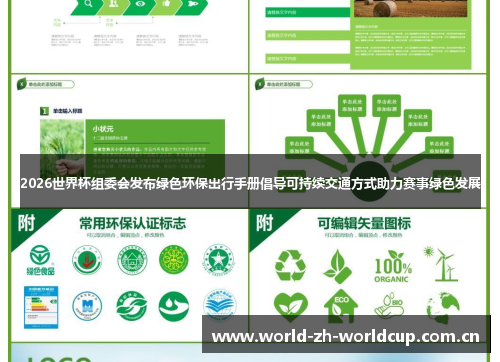
Task: Click the 附 corner label on vector icons slide
Action: 265,223
